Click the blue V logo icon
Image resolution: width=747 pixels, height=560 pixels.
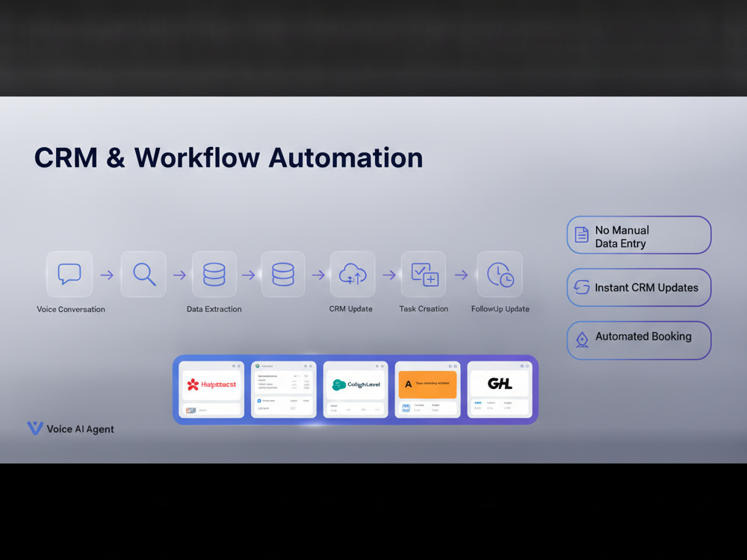[x=35, y=428]
